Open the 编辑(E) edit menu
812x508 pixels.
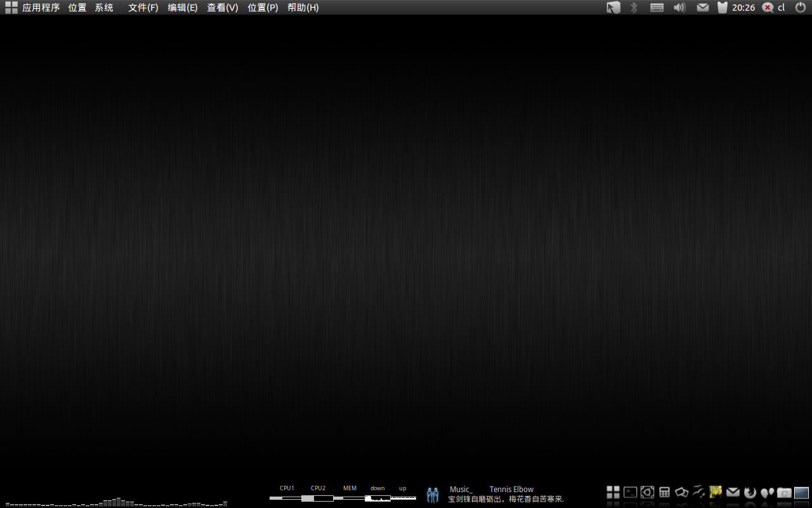183,8
